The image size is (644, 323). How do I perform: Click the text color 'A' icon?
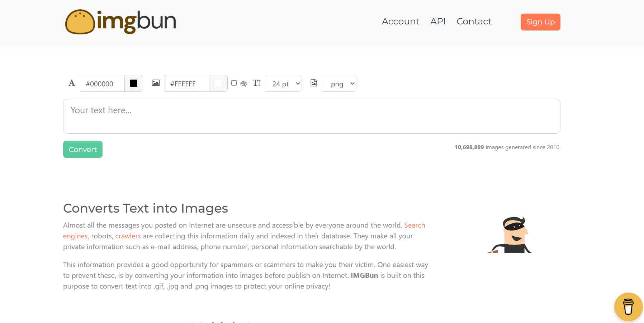pos(72,83)
